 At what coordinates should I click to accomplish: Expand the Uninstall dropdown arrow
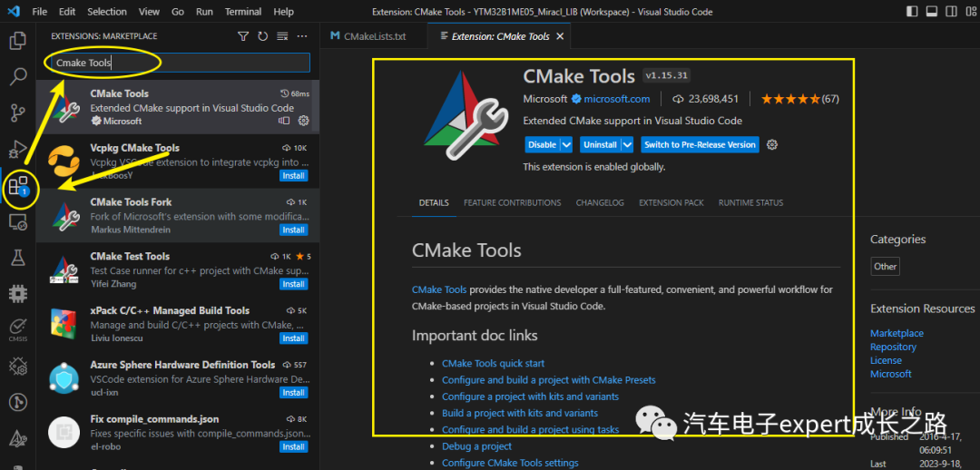point(628,144)
